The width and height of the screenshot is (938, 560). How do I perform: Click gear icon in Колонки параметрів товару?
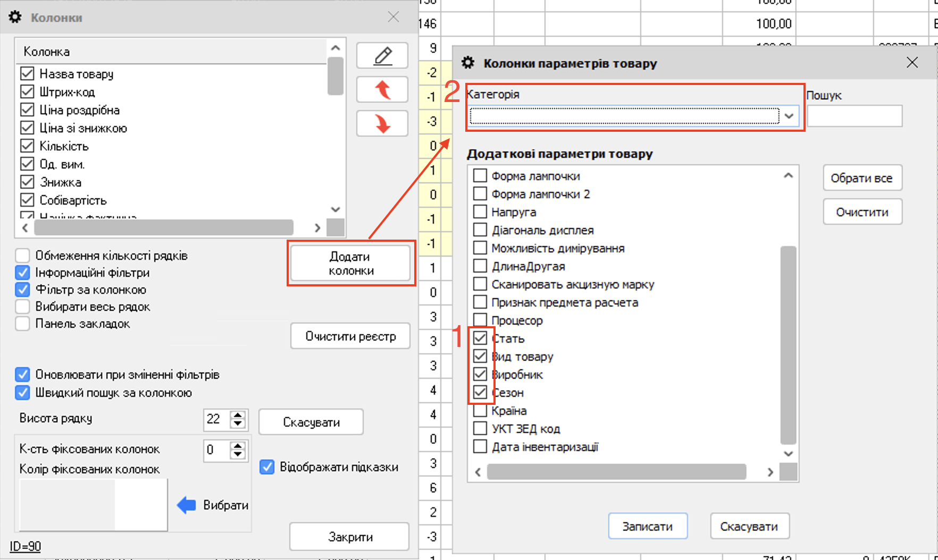(x=468, y=63)
